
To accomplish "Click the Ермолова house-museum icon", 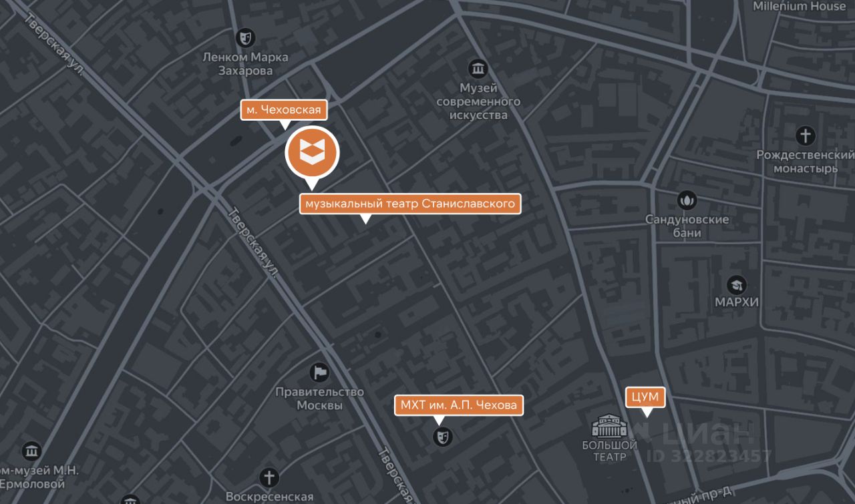I will 31,451.
